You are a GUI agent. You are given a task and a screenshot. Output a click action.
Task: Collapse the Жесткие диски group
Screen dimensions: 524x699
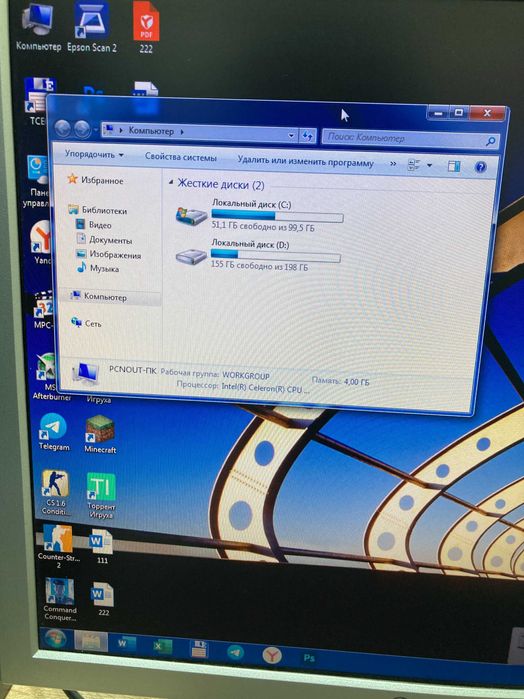(171, 182)
